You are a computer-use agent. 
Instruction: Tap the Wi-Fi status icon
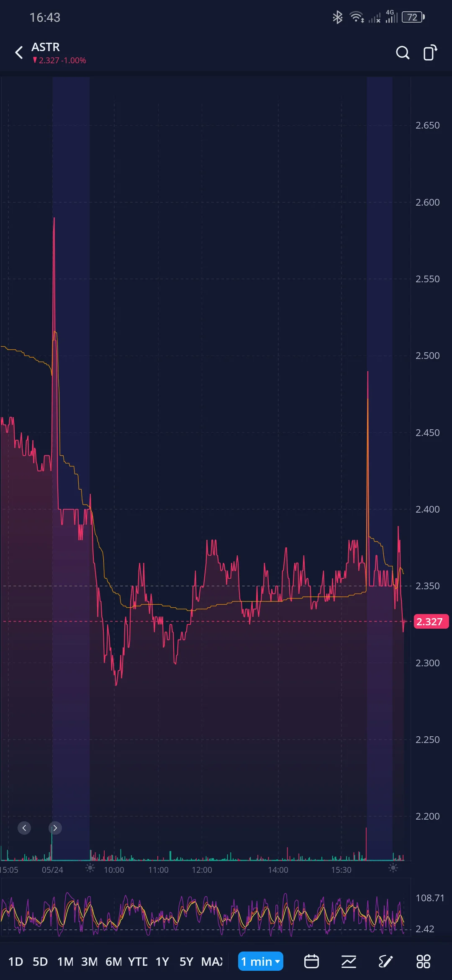coord(357,17)
